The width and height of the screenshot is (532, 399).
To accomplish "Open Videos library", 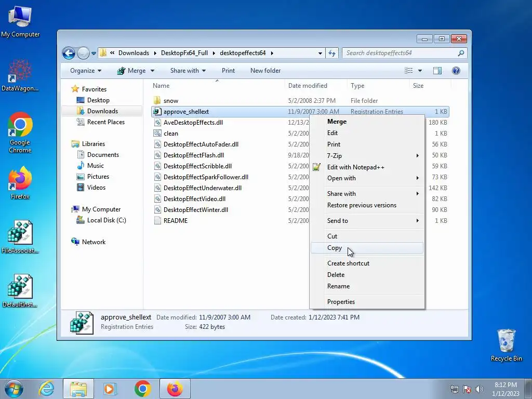I will 96,187.
